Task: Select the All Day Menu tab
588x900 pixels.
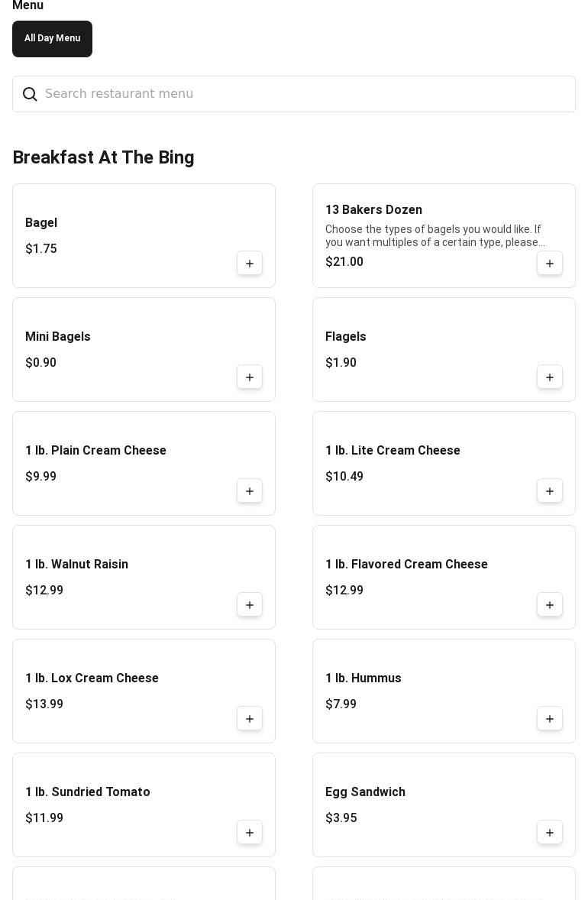Action: [52, 39]
